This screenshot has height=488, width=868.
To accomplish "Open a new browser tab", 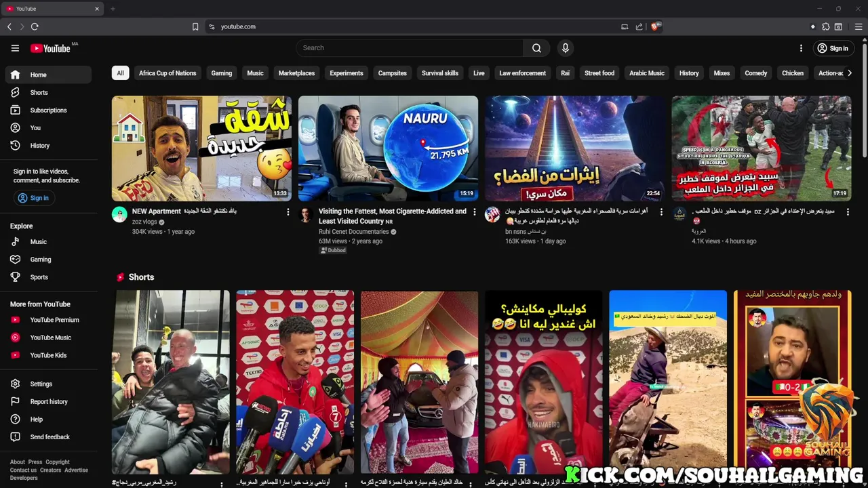I will click(x=113, y=9).
